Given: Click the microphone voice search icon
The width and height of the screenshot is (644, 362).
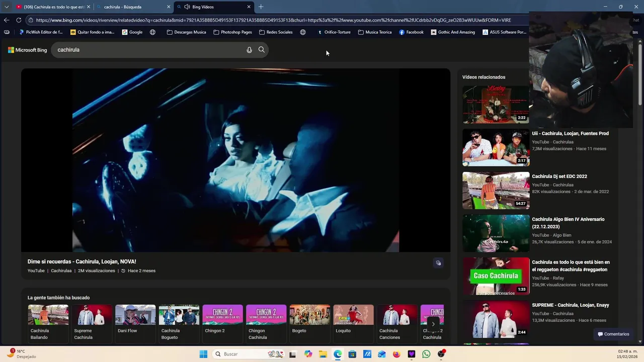Looking at the screenshot, I should point(249,50).
